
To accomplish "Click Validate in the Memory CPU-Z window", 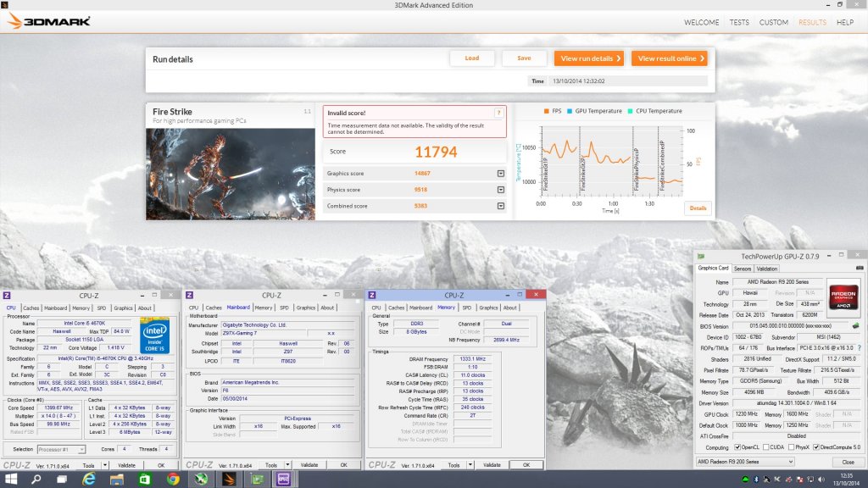I will [492, 465].
